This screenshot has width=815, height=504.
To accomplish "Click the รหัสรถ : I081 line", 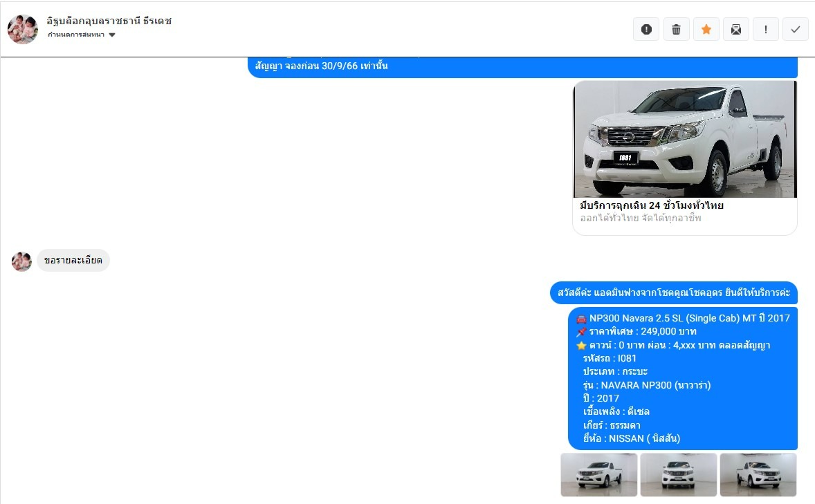I will pos(610,359).
